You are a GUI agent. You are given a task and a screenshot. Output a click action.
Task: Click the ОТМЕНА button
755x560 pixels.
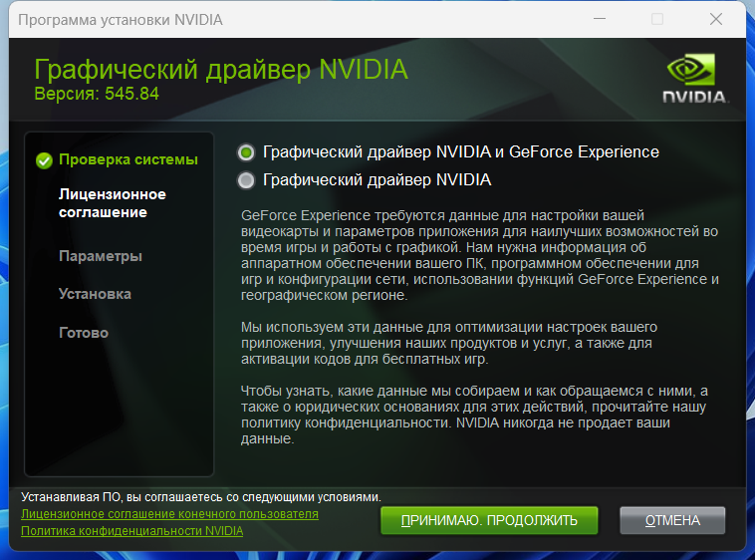pos(672,520)
